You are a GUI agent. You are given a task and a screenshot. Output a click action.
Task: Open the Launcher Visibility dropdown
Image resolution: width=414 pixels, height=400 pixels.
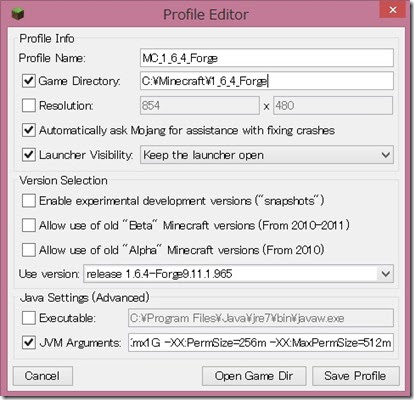[267, 155]
